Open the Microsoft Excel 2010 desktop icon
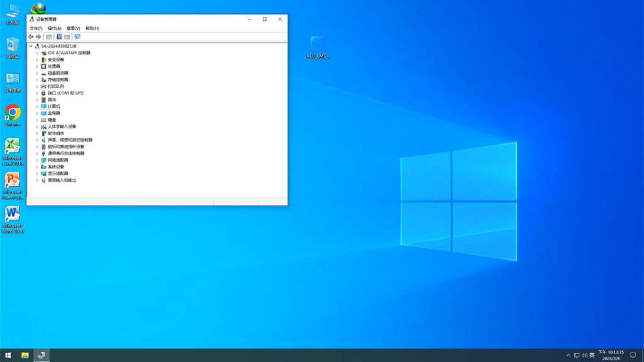This screenshot has width=644, height=362. [x=12, y=147]
